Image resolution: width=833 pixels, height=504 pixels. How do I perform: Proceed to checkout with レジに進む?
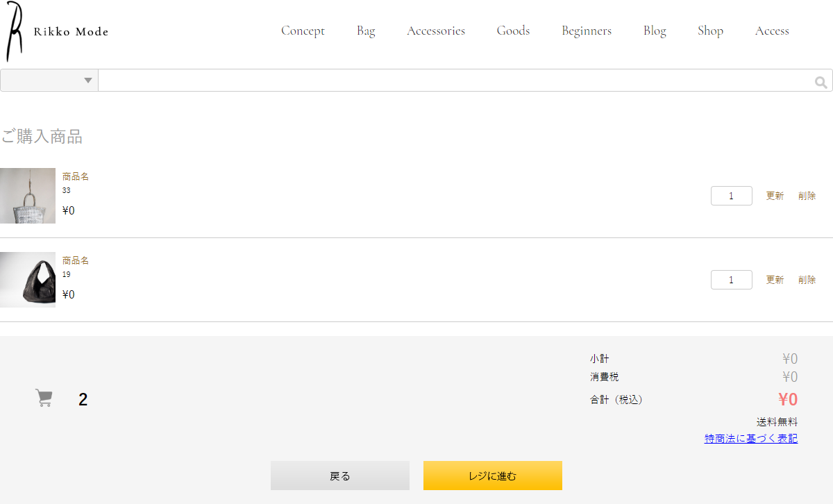(x=492, y=476)
